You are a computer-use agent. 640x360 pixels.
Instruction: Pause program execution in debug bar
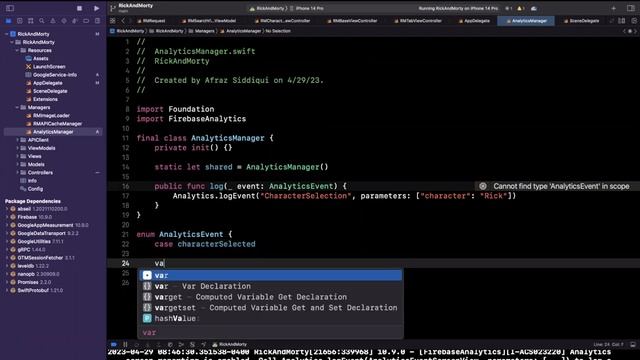tap(125, 344)
